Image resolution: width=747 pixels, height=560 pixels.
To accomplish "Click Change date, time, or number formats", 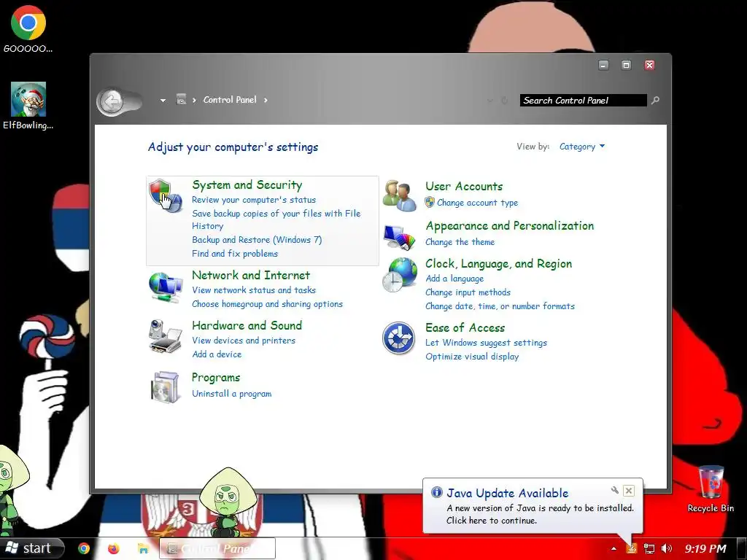I will click(x=500, y=306).
